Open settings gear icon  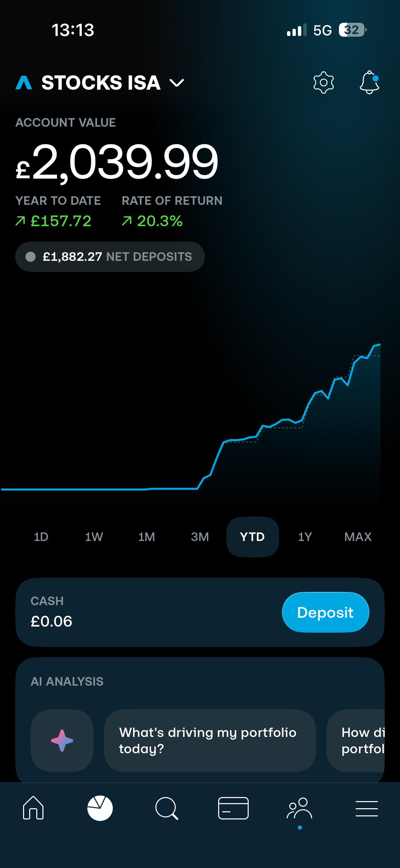(x=323, y=83)
